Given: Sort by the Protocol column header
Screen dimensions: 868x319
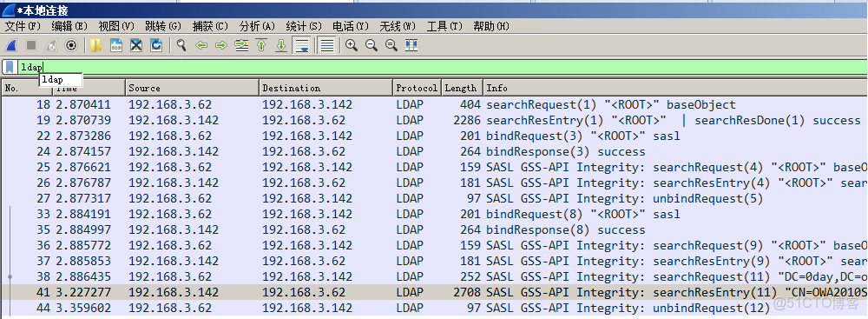Looking at the screenshot, I should [417, 88].
